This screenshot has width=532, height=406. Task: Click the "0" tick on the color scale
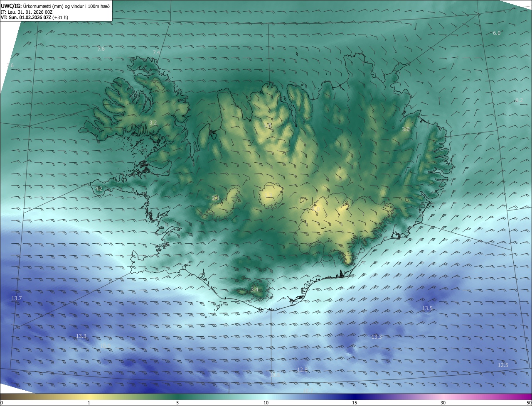click(x=2, y=403)
